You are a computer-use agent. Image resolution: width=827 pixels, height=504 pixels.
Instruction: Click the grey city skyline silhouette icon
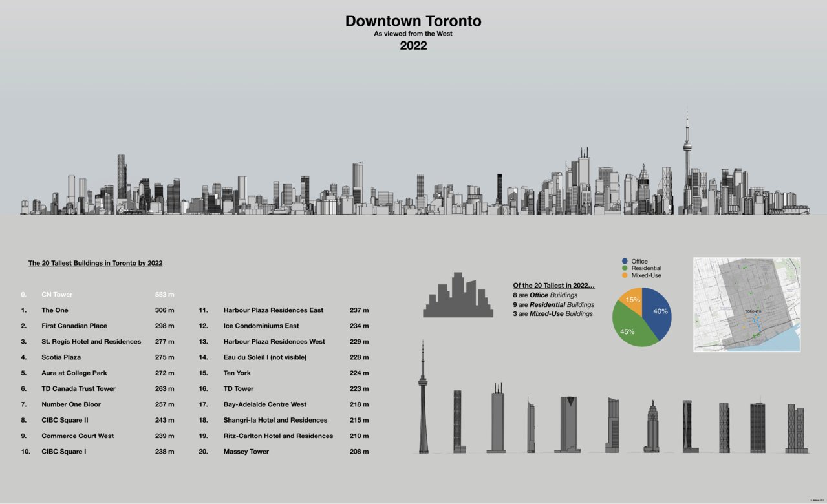(x=458, y=295)
